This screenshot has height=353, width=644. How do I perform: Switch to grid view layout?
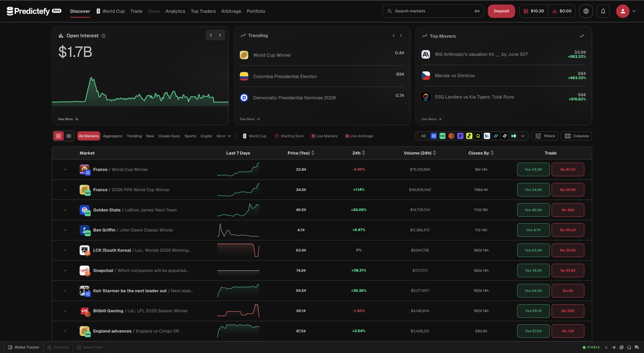(69, 136)
